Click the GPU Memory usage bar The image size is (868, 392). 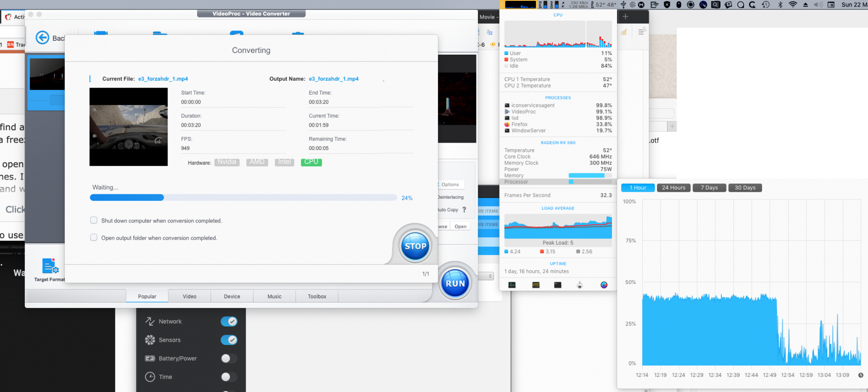(x=590, y=176)
